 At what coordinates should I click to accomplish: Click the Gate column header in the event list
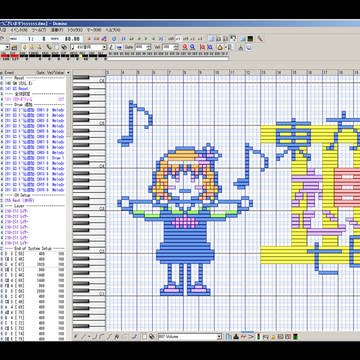click(x=40, y=72)
